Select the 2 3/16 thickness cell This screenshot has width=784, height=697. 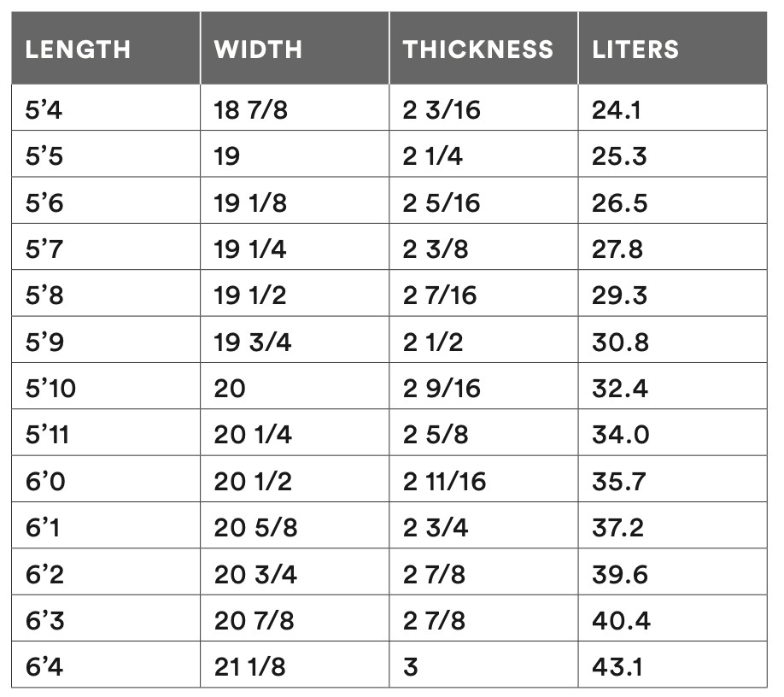coord(442,110)
